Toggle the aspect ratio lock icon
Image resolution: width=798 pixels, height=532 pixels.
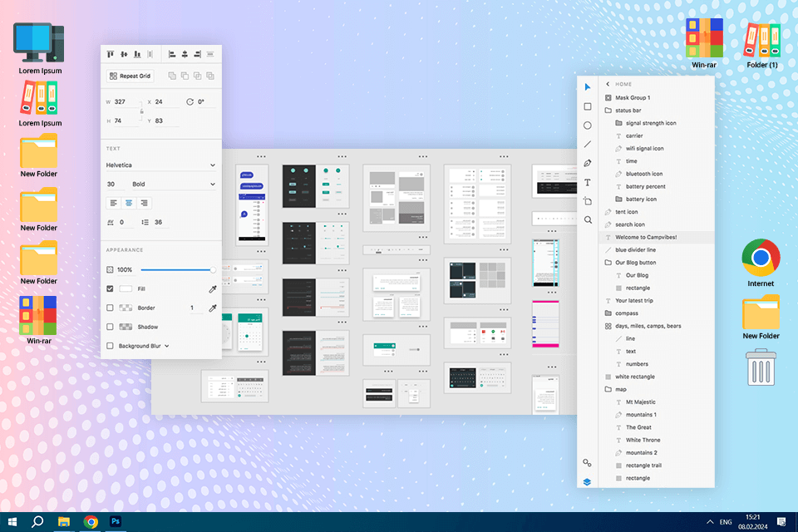pyautogui.click(x=142, y=111)
